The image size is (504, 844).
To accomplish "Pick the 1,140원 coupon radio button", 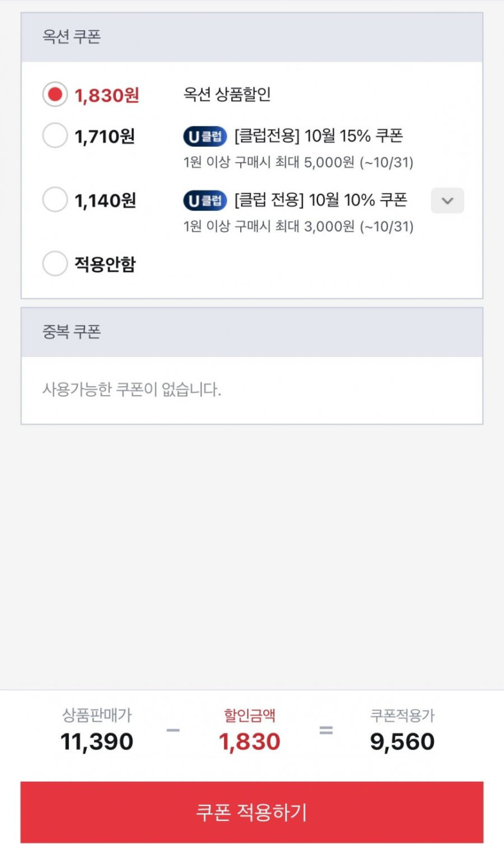I will 55,199.
